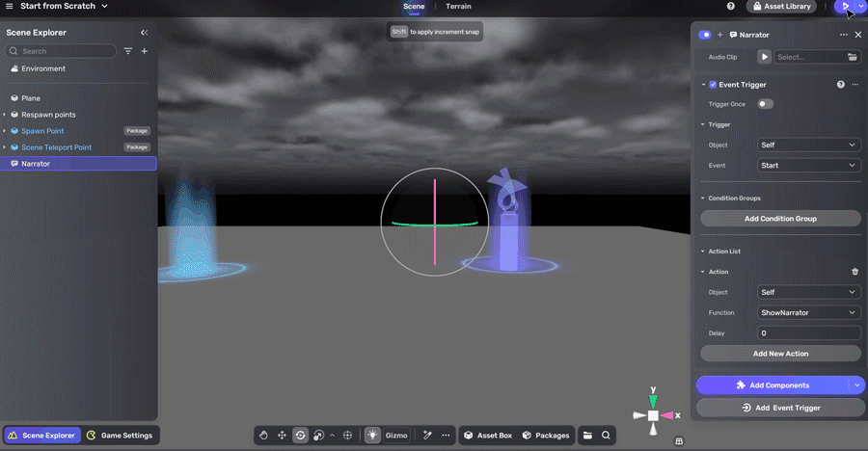
Task: Open the Event dropdown showing Start
Action: pyautogui.click(x=808, y=166)
